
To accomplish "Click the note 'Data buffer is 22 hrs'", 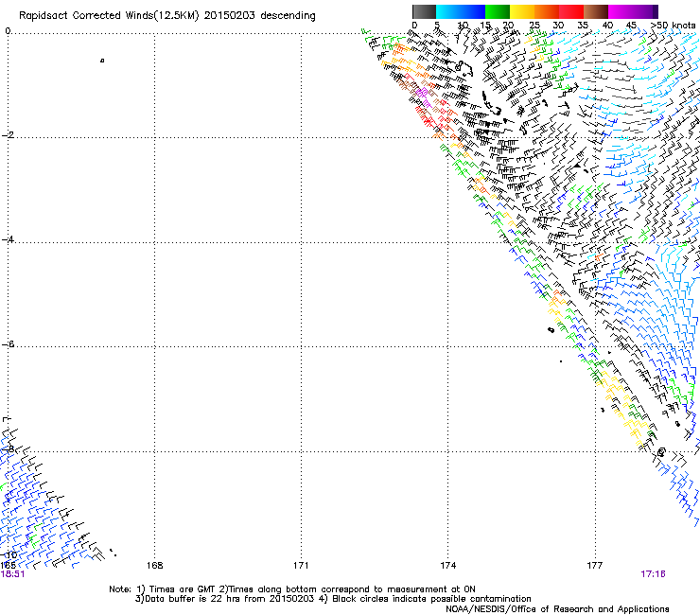I will pos(194,599).
